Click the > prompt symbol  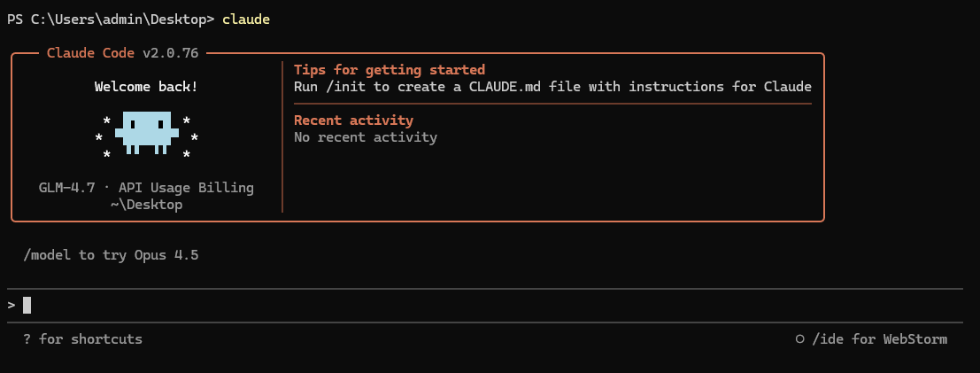click(12, 306)
